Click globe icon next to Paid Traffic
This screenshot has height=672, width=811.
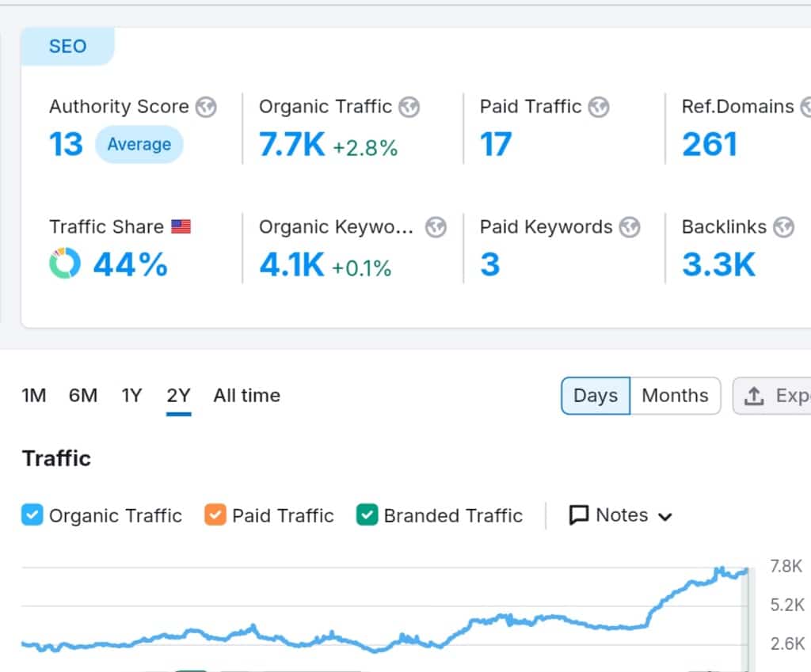point(599,107)
